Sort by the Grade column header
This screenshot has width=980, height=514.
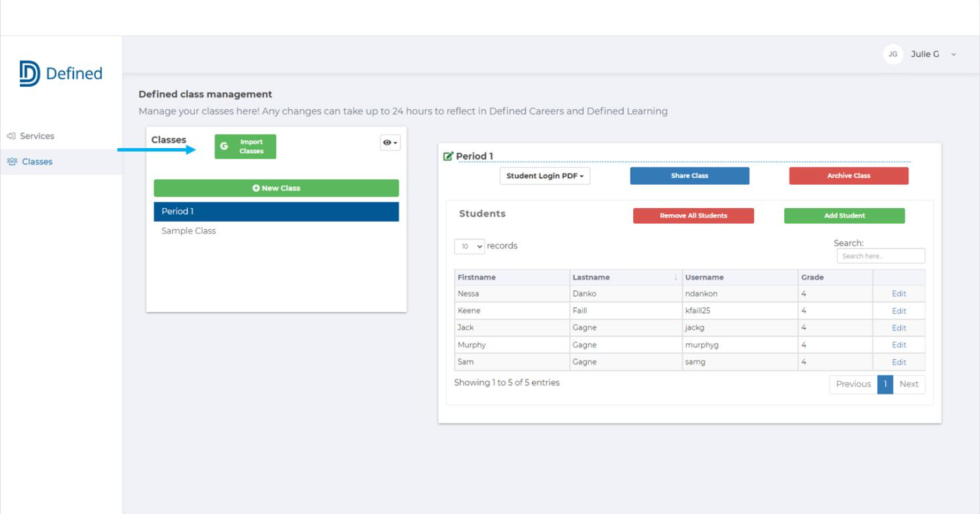click(x=835, y=277)
